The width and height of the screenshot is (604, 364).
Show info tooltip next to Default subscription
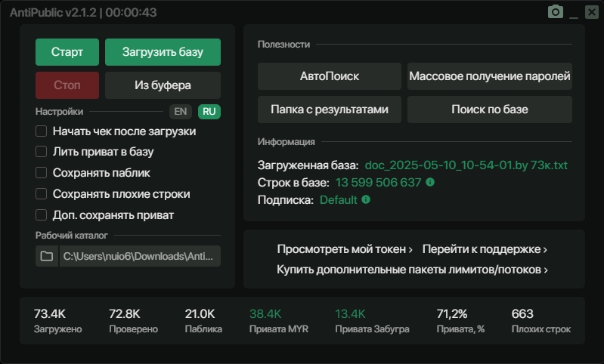click(x=366, y=199)
